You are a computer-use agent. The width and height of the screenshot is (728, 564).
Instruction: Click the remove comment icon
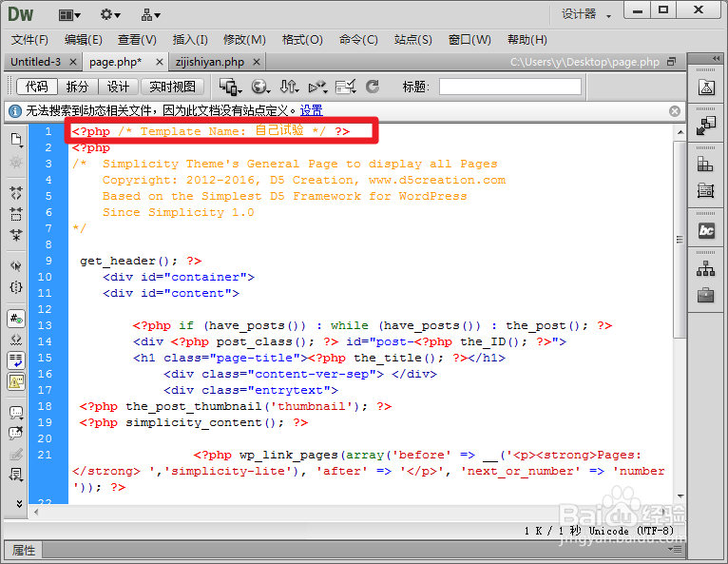(16, 434)
